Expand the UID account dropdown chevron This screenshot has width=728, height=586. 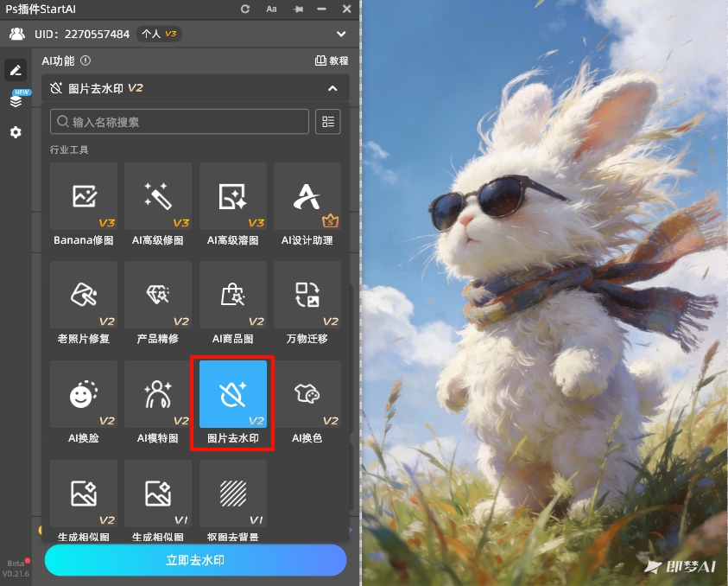click(x=341, y=35)
